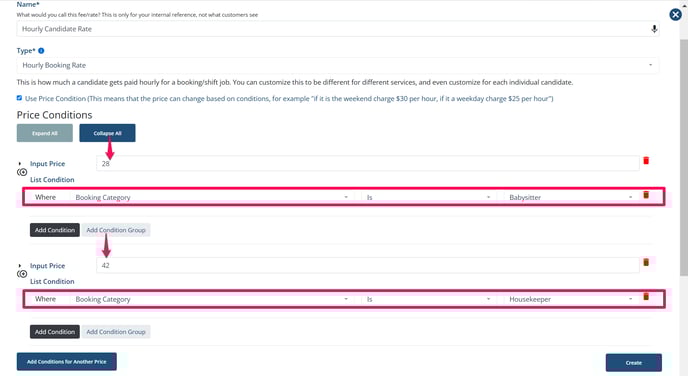Click the circular target icon below first Input Price
This screenshot has width=688, height=376.
point(22,172)
